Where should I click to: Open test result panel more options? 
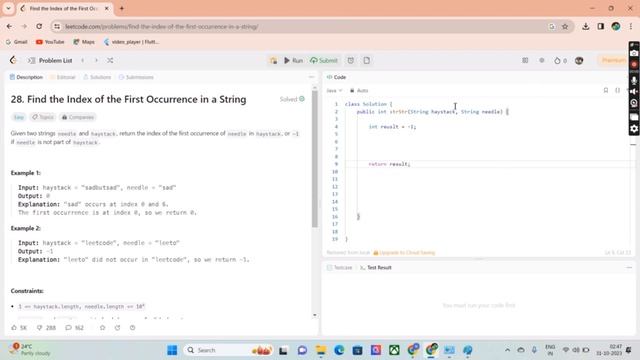pyautogui.click(x=629, y=267)
